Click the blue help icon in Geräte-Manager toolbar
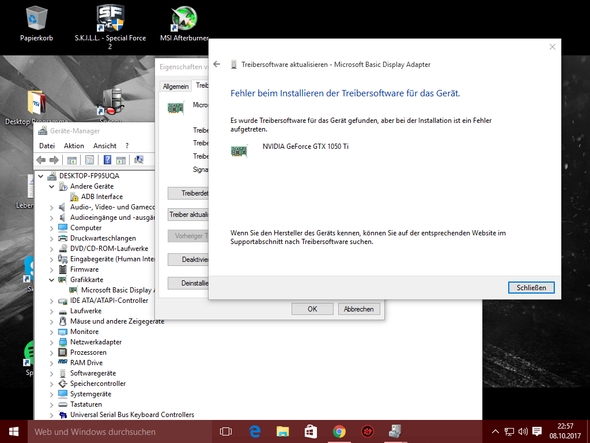Screen dimensions: 590x443 pos(107,160)
